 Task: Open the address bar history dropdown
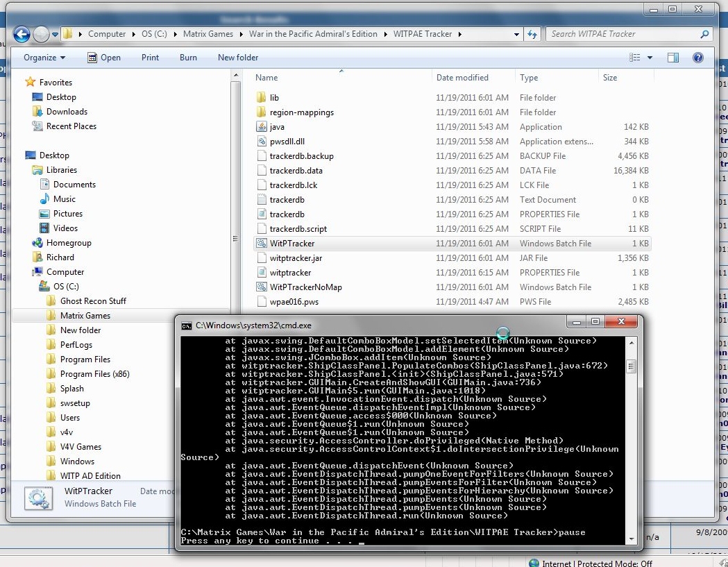coord(516,34)
